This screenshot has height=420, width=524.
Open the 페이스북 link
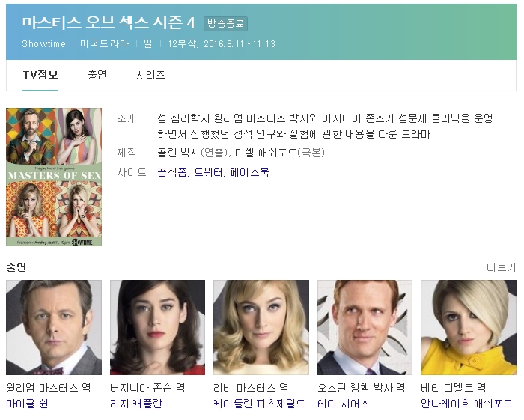pyautogui.click(x=249, y=172)
